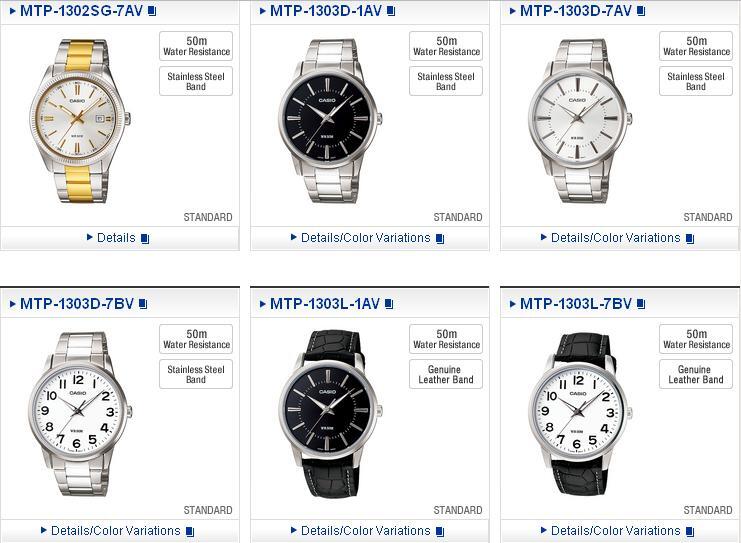Click window icon beside MTP-1302SG-7AV Details link

tap(145, 238)
